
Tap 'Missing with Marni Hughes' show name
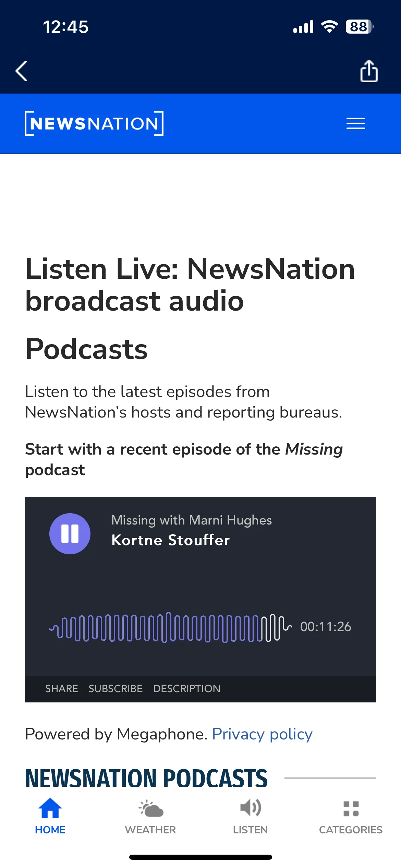192,520
